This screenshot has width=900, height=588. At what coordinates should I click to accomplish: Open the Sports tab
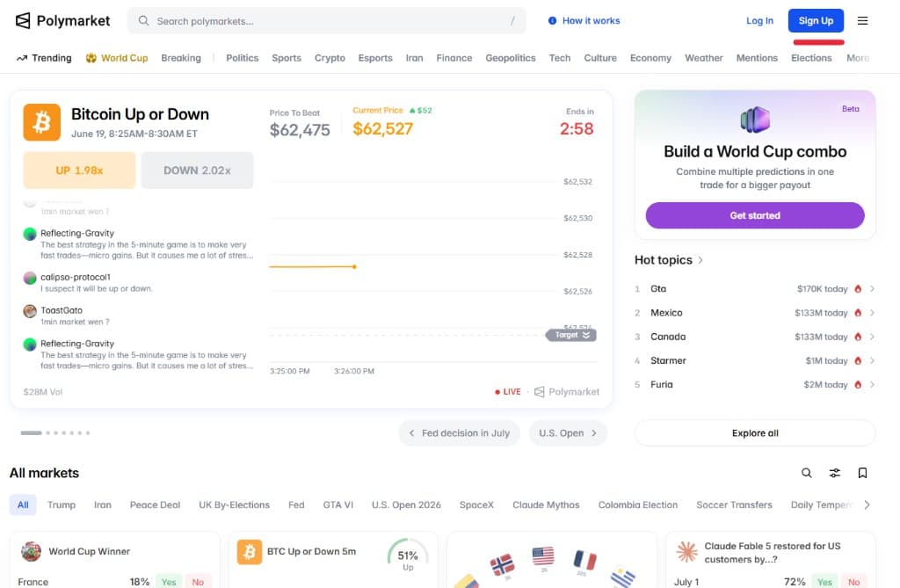click(x=287, y=58)
